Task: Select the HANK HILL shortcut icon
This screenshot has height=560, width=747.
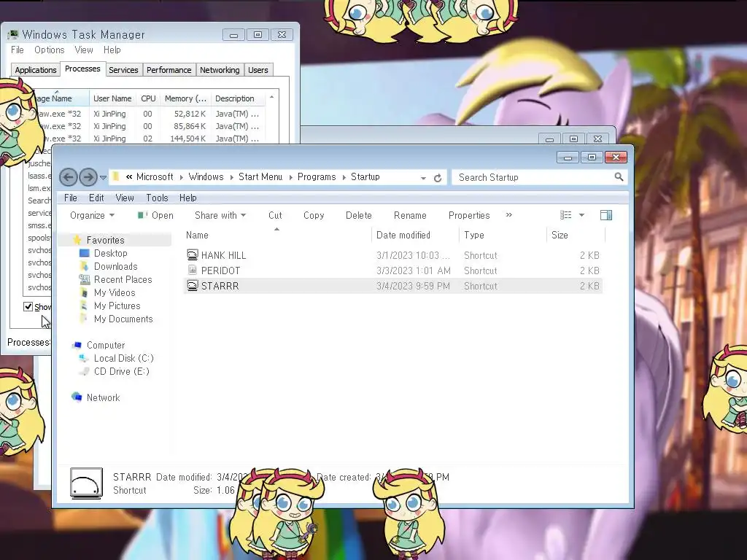Action: pos(192,255)
